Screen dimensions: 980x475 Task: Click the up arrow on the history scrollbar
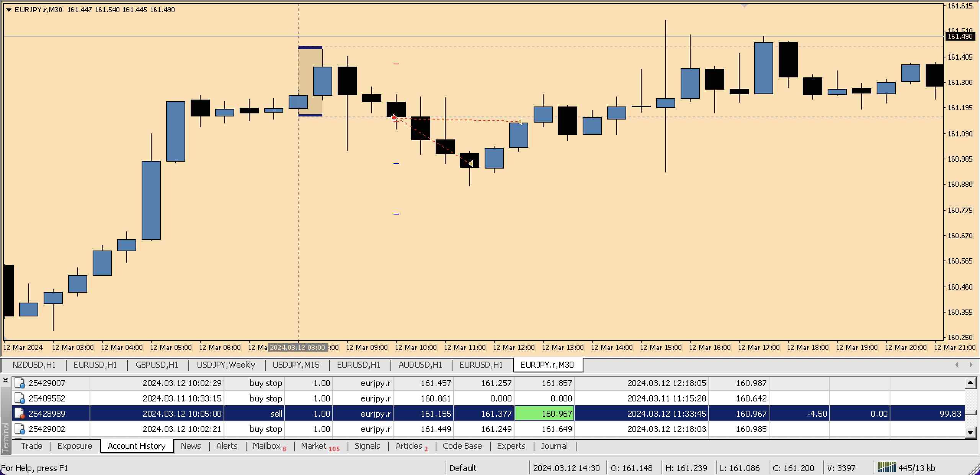(971, 382)
